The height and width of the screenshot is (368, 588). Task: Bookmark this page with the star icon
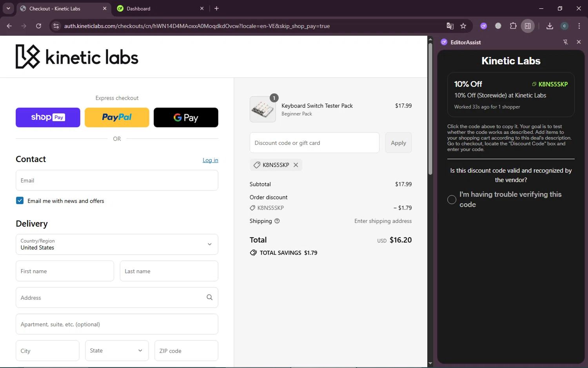pos(463,26)
